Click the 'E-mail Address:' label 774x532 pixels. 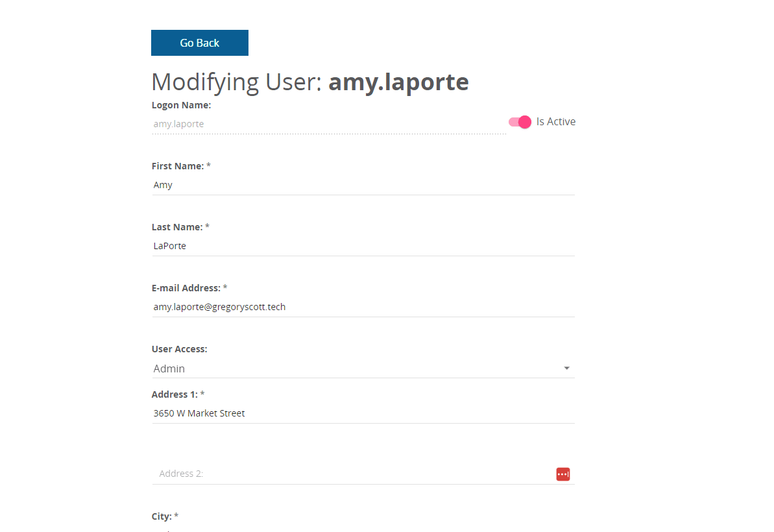click(186, 288)
